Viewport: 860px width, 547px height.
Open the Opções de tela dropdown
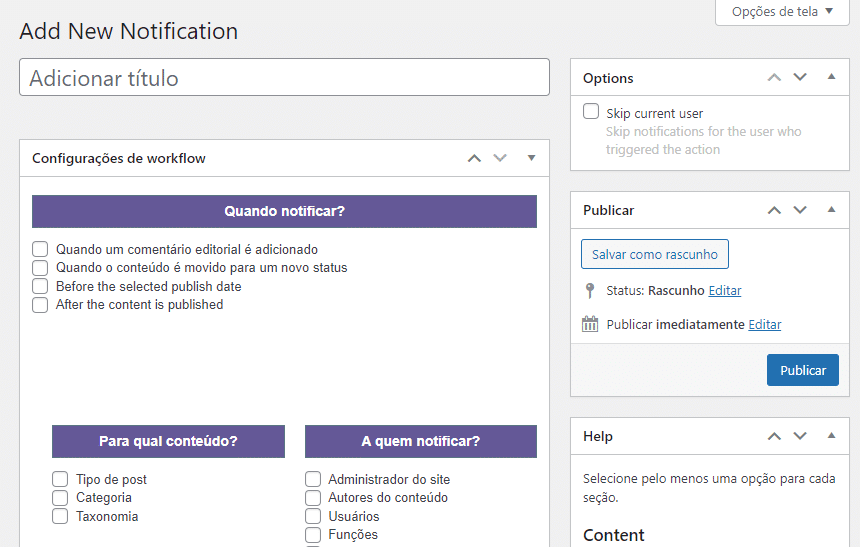782,12
